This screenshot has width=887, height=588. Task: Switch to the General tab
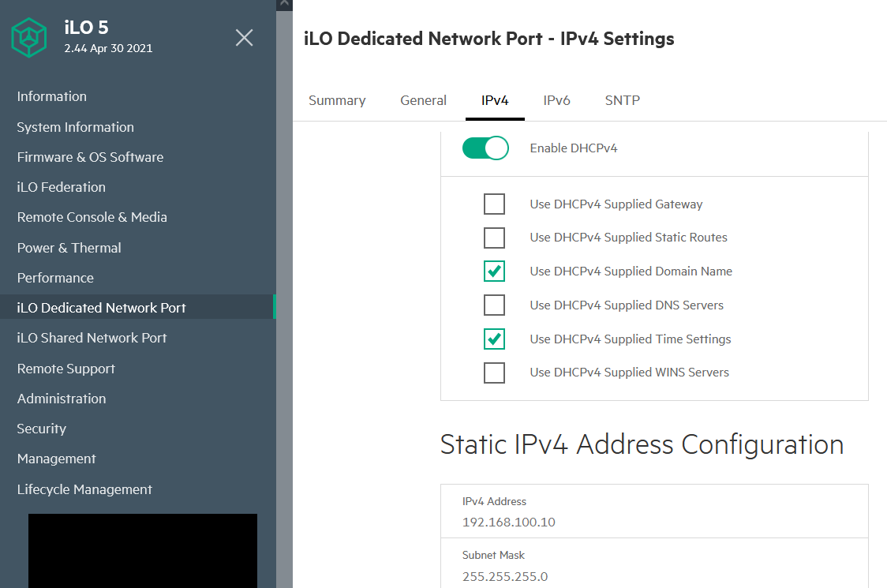coord(423,100)
